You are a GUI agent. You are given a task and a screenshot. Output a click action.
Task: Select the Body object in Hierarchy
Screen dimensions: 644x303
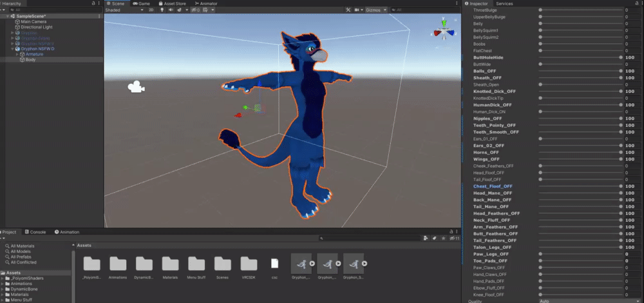point(30,59)
